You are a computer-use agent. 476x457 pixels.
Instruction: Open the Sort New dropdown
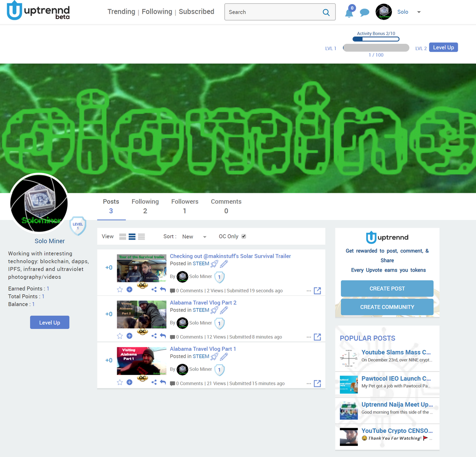[x=194, y=237]
